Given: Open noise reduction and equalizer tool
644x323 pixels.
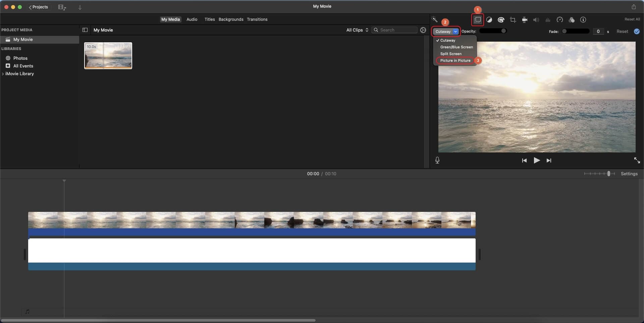Looking at the screenshot, I should pyautogui.click(x=548, y=20).
